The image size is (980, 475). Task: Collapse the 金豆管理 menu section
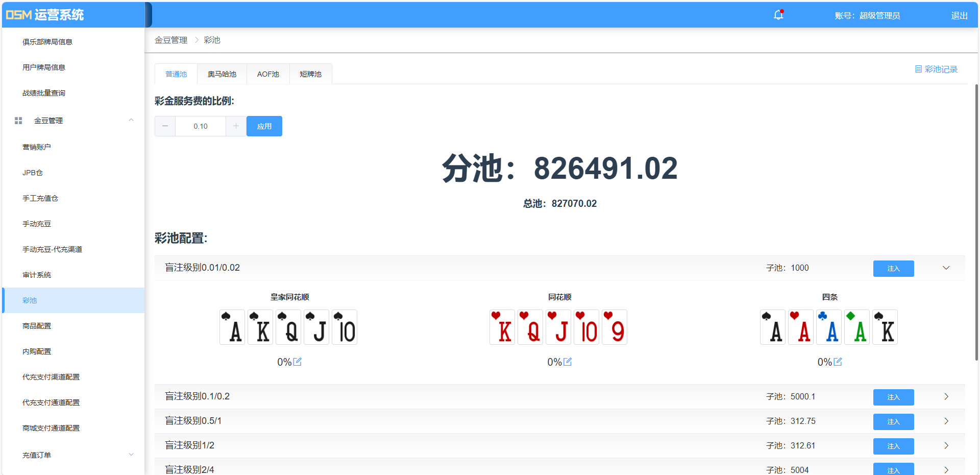point(131,120)
